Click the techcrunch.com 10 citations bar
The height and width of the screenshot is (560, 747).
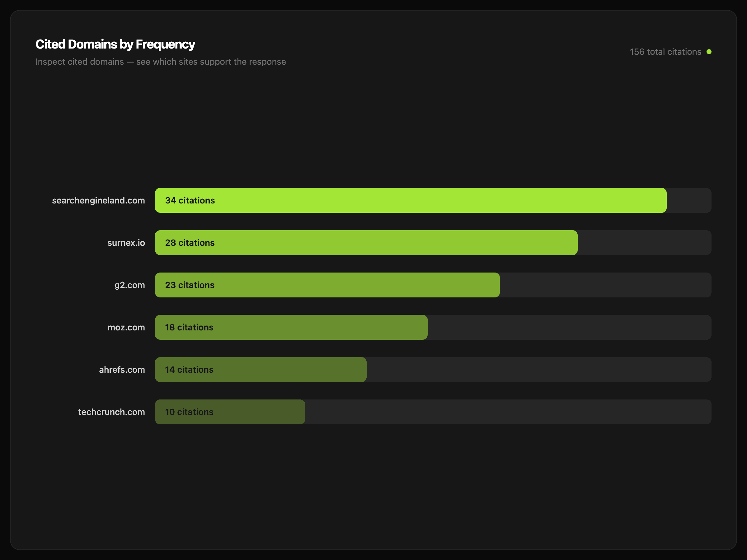click(230, 412)
